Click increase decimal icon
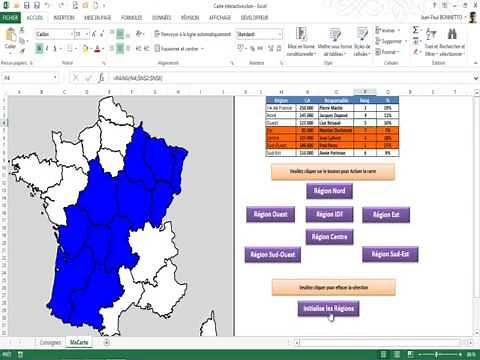The image size is (480, 360). (x=271, y=49)
